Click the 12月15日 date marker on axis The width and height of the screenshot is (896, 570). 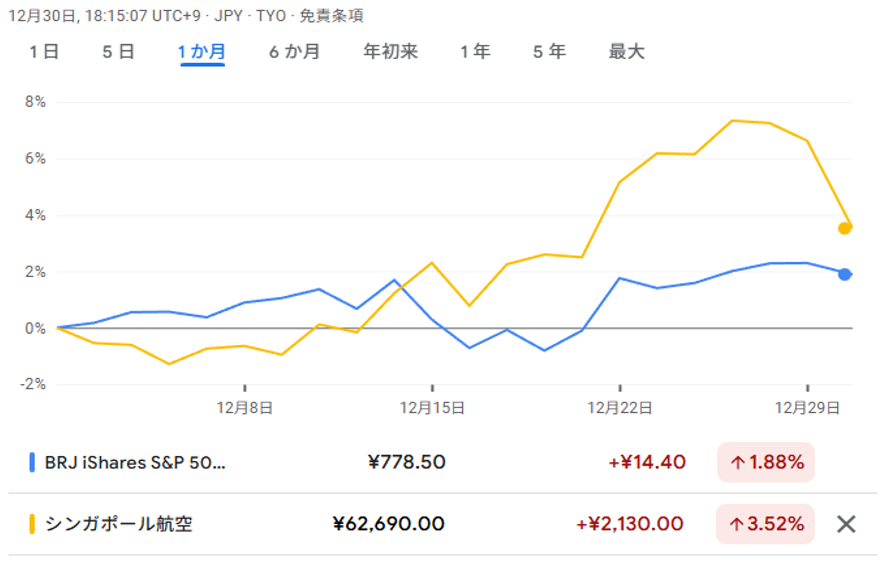point(432,407)
